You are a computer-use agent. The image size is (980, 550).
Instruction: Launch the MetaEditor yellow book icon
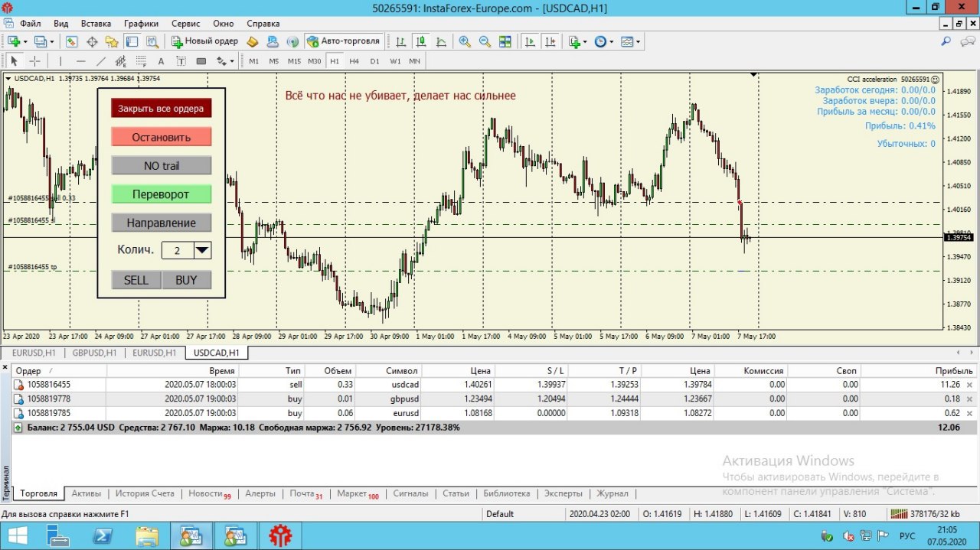pyautogui.click(x=253, y=41)
